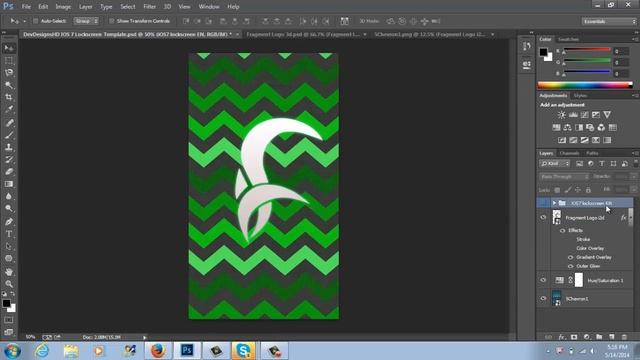Toggle visibility of all Effects

point(562,231)
